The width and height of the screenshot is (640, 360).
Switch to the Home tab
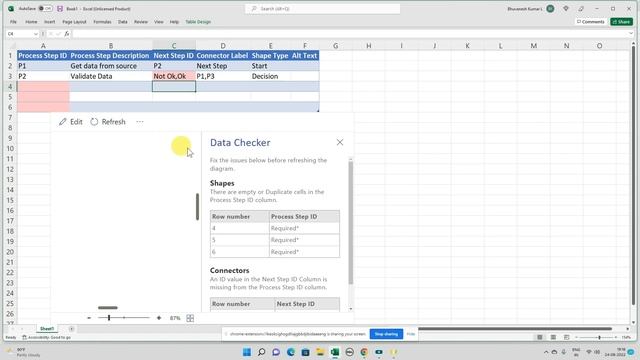31,22
